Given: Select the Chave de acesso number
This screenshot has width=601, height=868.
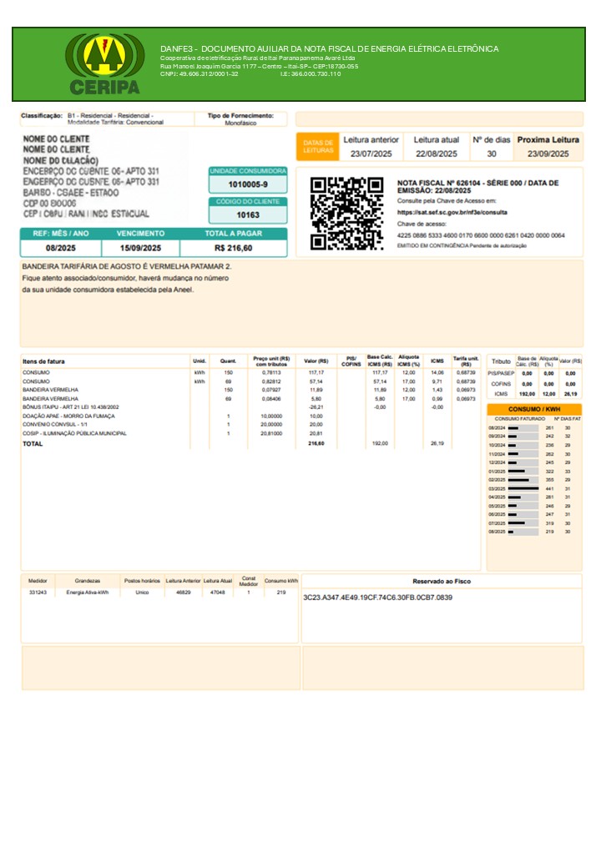Looking at the screenshot, I should (481, 235).
